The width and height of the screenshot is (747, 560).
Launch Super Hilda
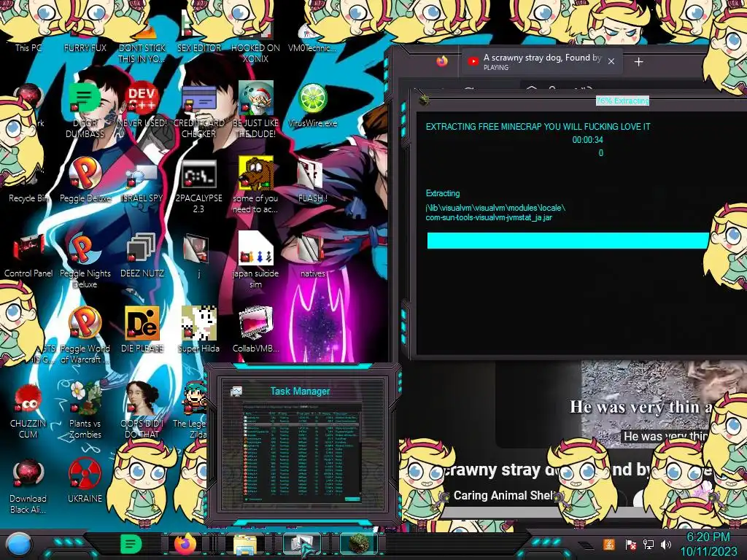point(198,330)
